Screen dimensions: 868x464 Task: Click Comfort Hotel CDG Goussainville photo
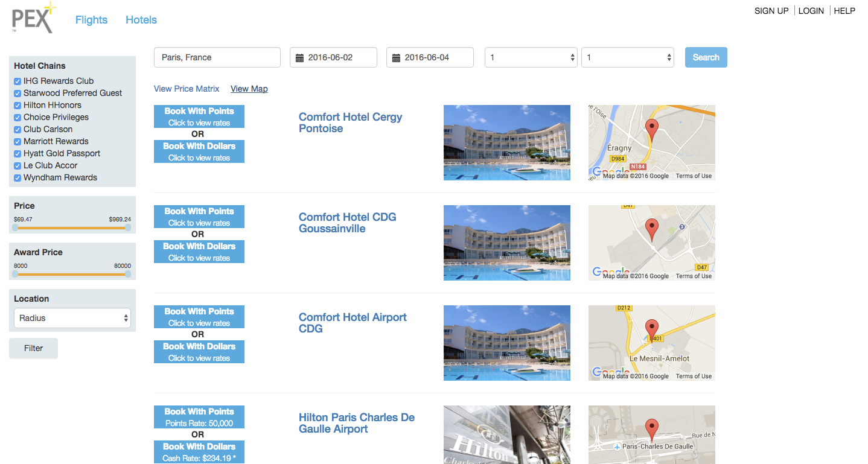[507, 243]
